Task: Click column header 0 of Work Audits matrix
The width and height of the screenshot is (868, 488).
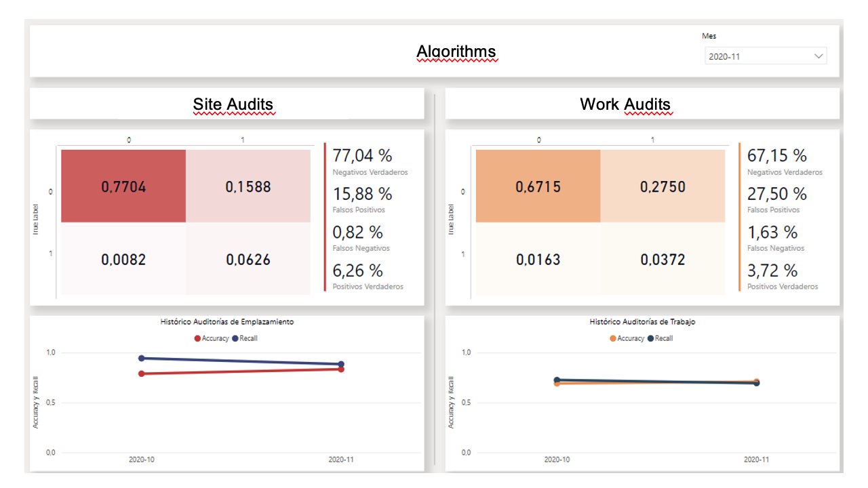Action: [x=539, y=140]
